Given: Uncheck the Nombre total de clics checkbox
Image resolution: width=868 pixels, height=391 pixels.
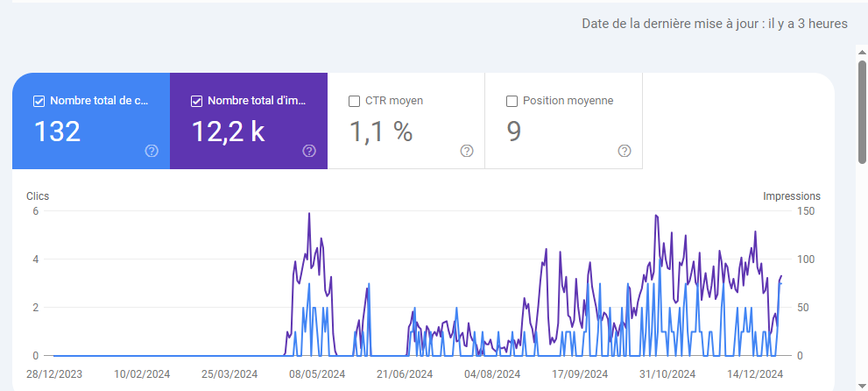Looking at the screenshot, I should point(39,101).
